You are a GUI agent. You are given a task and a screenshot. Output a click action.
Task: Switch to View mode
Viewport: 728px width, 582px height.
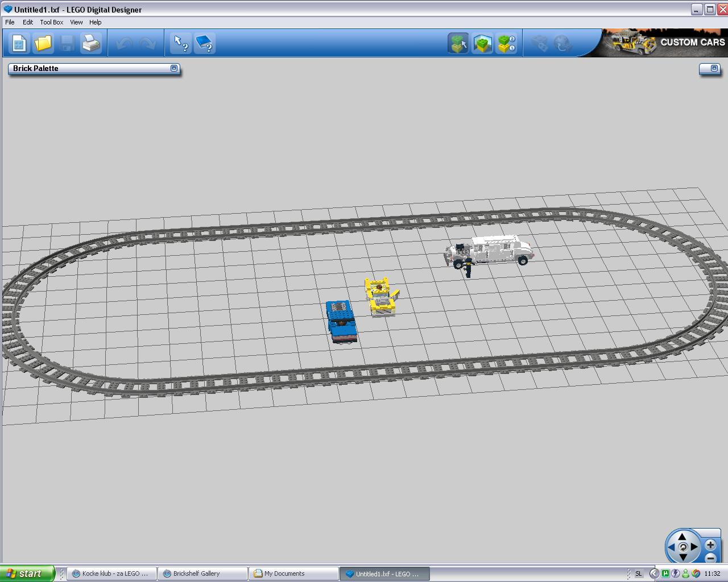[482, 43]
